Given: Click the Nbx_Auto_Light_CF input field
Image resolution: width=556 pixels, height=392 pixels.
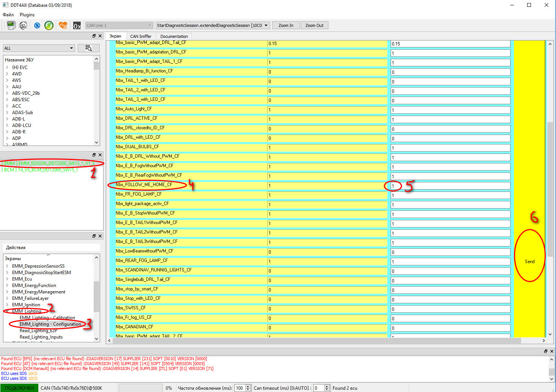Looking at the screenshot, I should coord(451,110).
